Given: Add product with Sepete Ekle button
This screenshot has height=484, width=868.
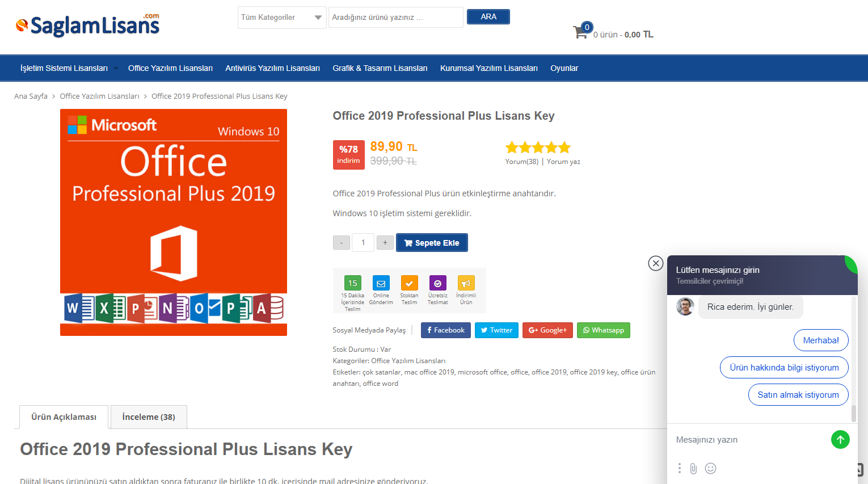Looking at the screenshot, I should tap(432, 243).
